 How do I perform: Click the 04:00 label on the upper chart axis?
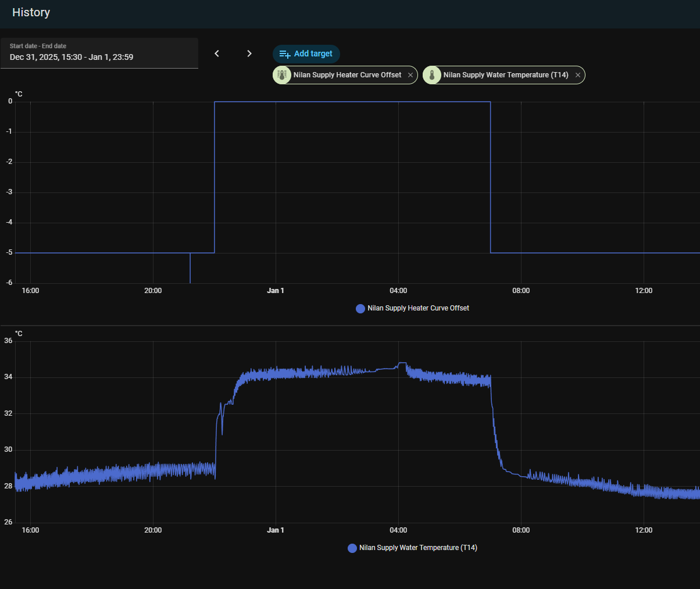[398, 291]
